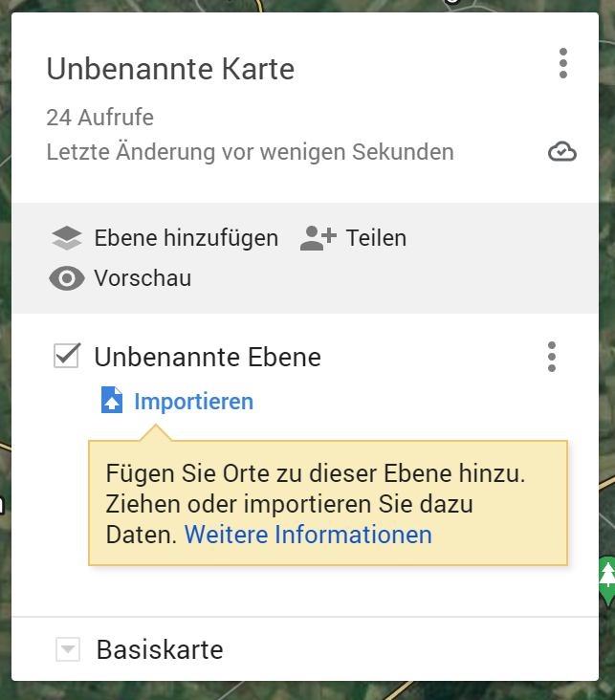This screenshot has width=615, height=700.
Task: Select Ebene hinzufügen text
Action: pos(186,238)
